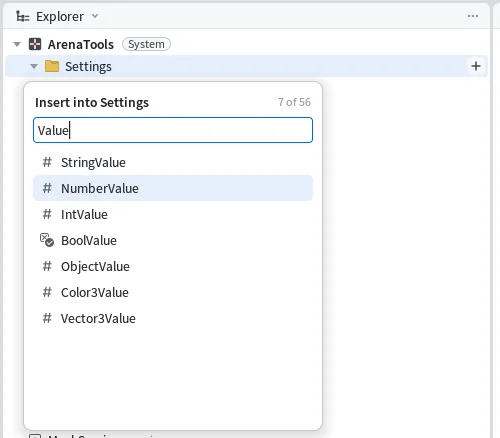
Task: Click the hash icon beside ObjectValue
Action: click(x=47, y=266)
